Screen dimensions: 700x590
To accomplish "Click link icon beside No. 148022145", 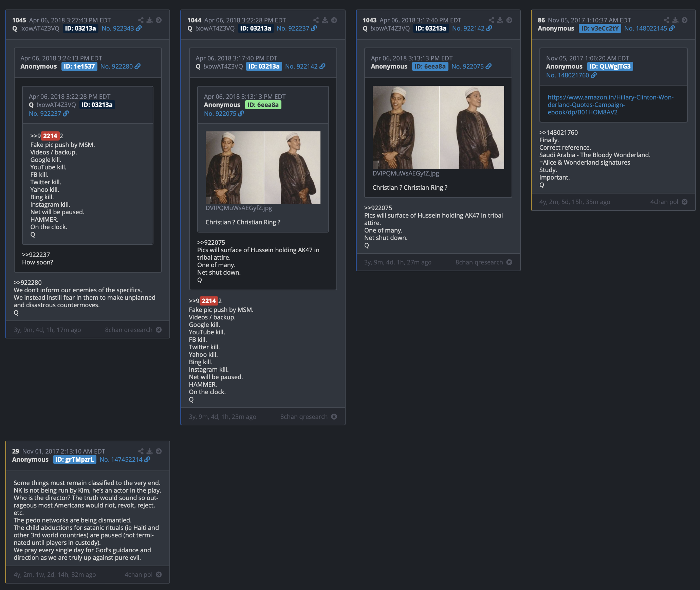I will click(672, 28).
